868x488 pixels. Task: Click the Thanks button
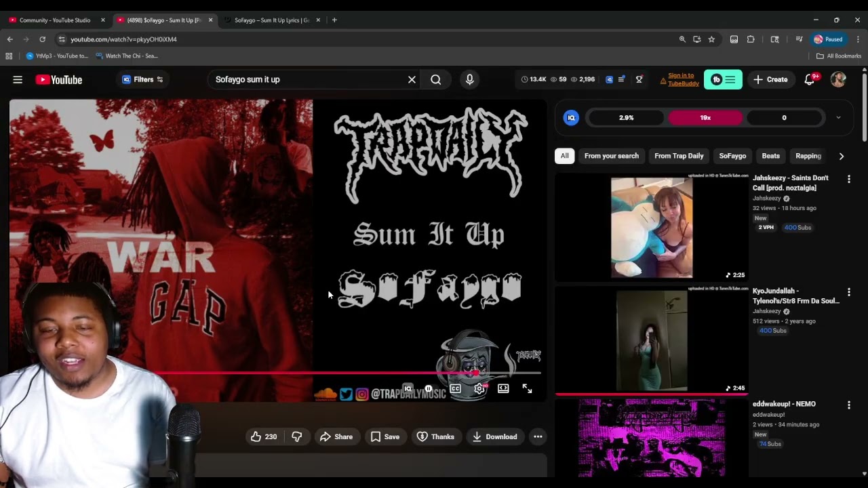[x=435, y=436]
